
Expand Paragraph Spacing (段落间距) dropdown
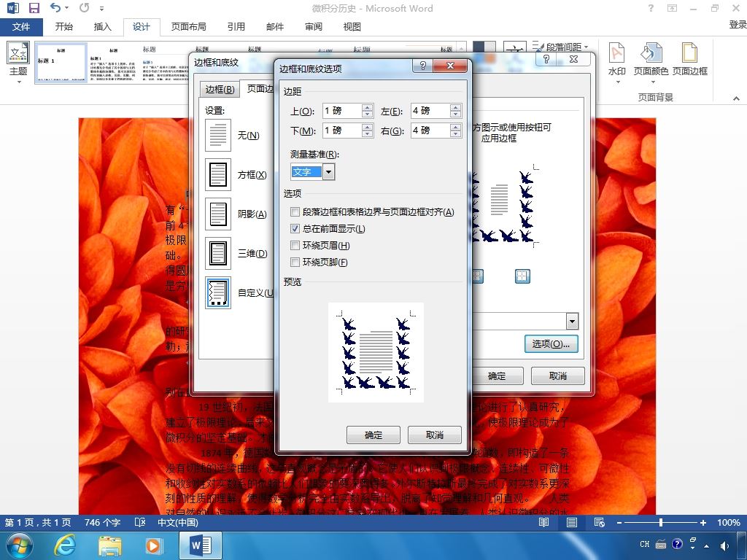click(586, 47)
